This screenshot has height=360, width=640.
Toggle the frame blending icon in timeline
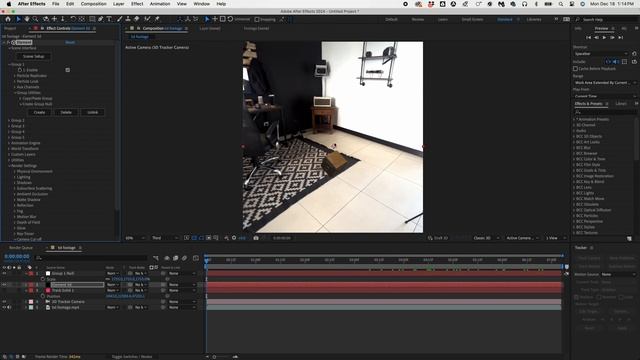click(x=176, y=258)
